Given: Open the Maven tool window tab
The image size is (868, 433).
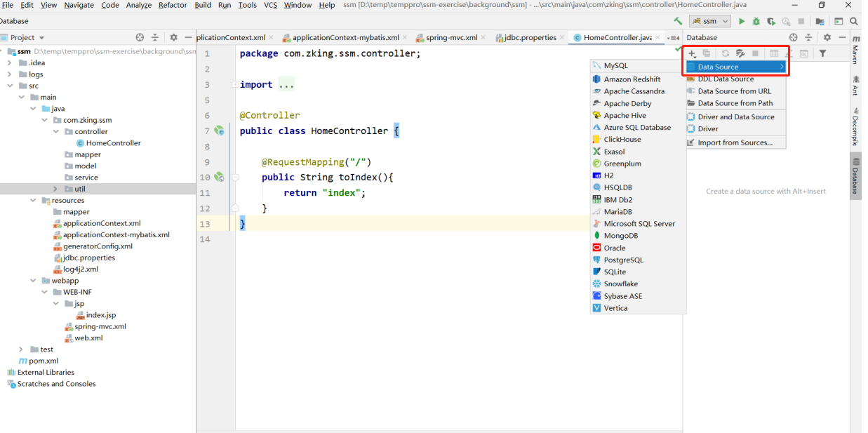Looking at the screenshot, I should (x=855, y=51).
